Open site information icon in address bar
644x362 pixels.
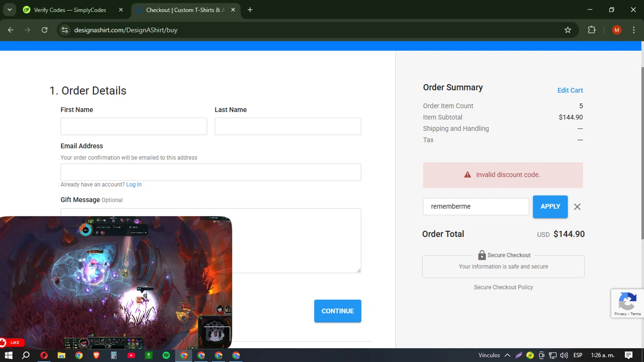tap(65, 30)
